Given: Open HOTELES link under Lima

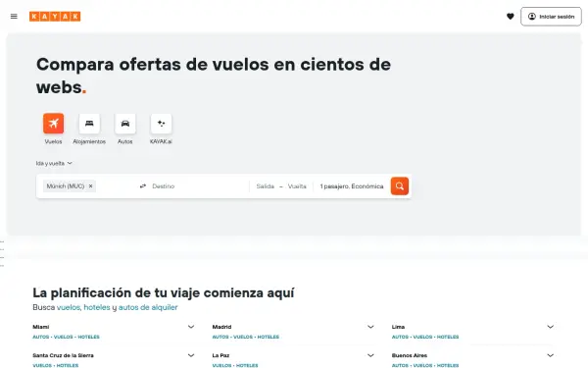Looking at the screenshot, I should pyautogui.click(x=448, y=337).
